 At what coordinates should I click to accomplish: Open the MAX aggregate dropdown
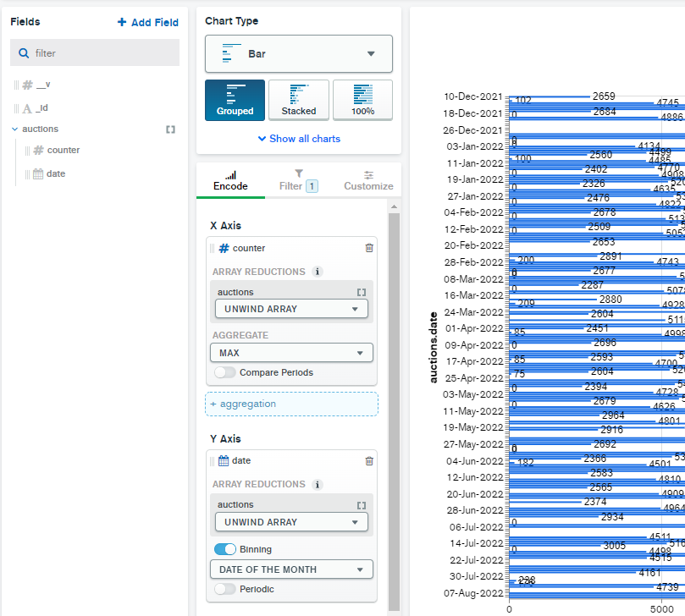pyautogui.click(x=291, y=353)
